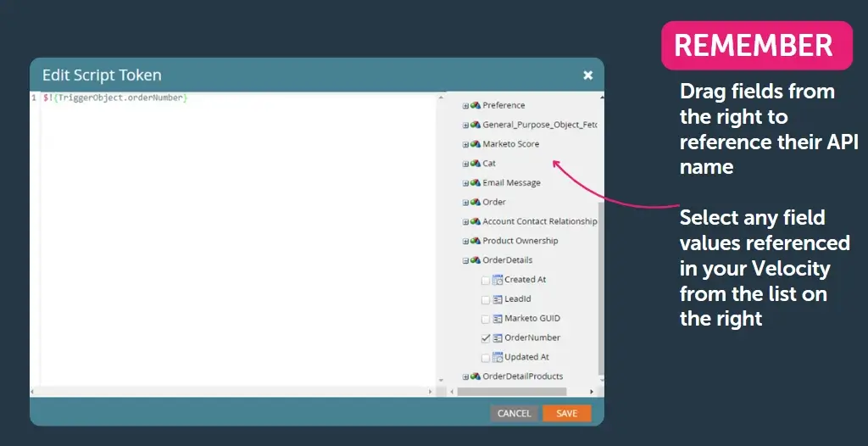
Task: Collapse the OrderDetails node
Action: [x=465, y=260]
